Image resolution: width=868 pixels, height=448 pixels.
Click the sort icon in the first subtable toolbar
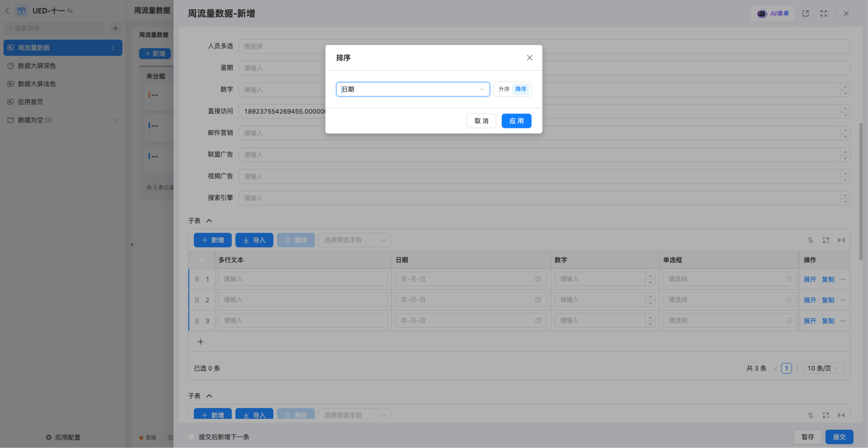810,240
